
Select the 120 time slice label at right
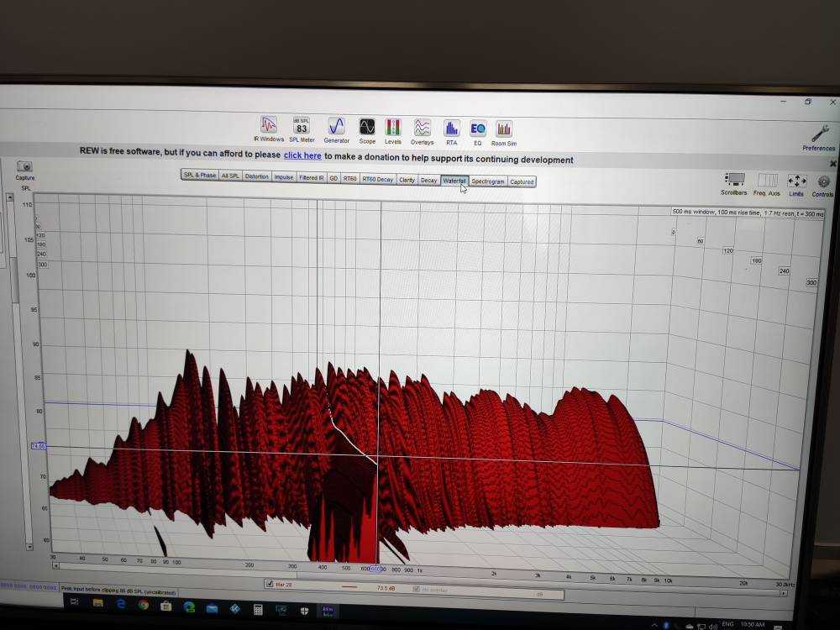tap(727, 250)
